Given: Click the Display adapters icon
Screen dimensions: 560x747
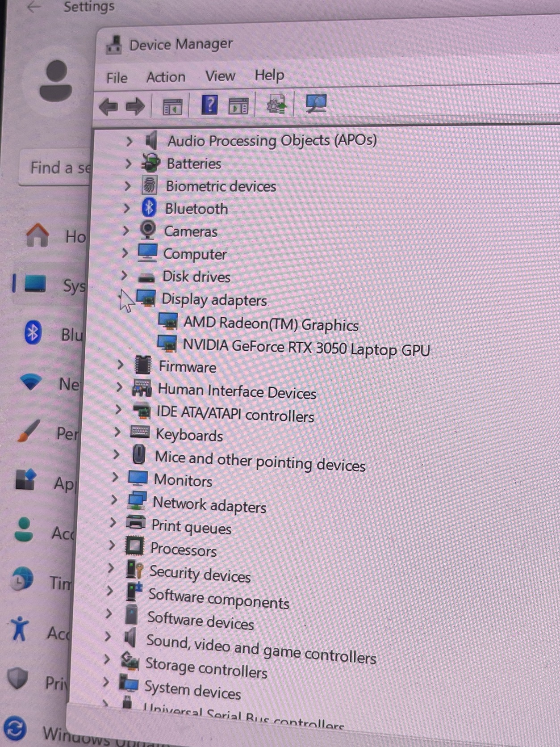Looking at the screenshot, I should pos(146,298).
